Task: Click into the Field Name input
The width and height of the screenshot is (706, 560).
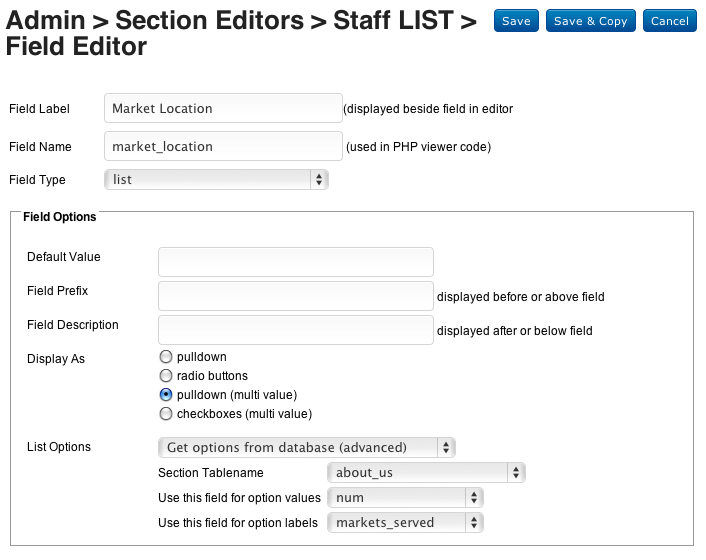Action: click(x=223, y=146)
